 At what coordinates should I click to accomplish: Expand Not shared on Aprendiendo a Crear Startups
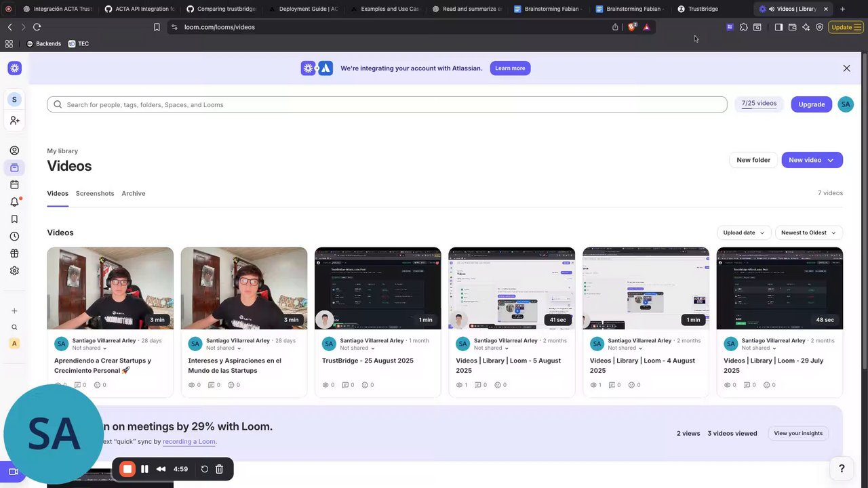coord(90,348)
